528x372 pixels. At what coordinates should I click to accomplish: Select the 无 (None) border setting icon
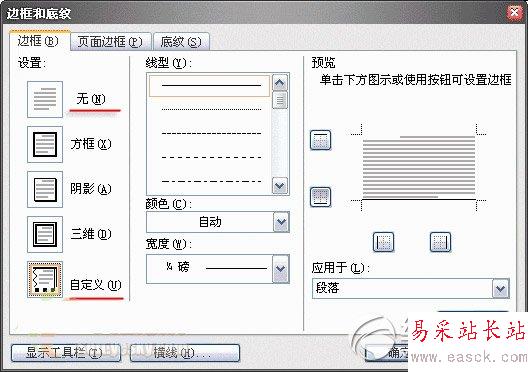click(x=45, y=99)
